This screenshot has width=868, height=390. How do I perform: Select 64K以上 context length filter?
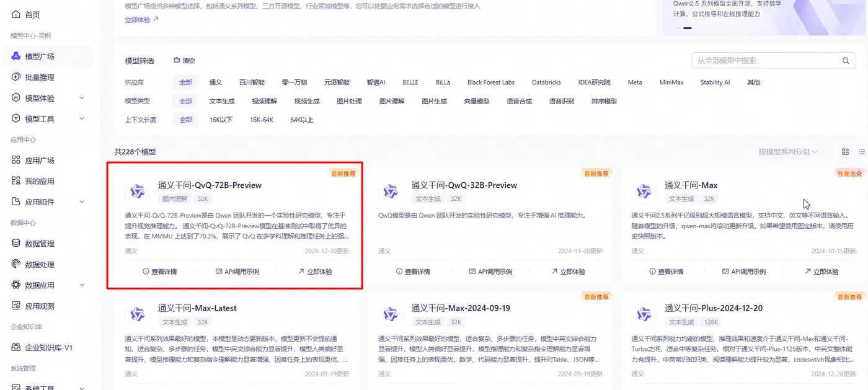tap(302, 120)
